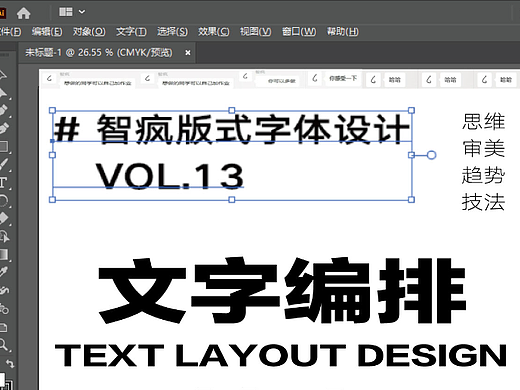Open the 对象(O) menu
This screenshot has width=520, height=390.
(x=89, y=32)
